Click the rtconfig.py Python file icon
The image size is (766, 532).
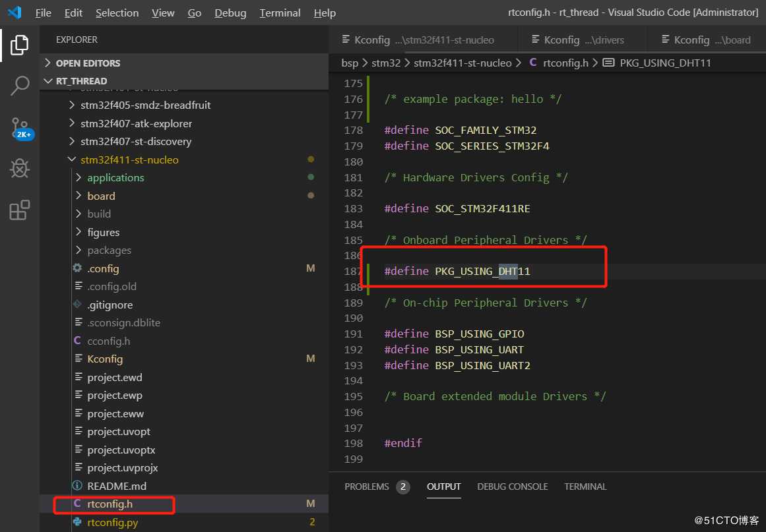[x=77, y=523]
